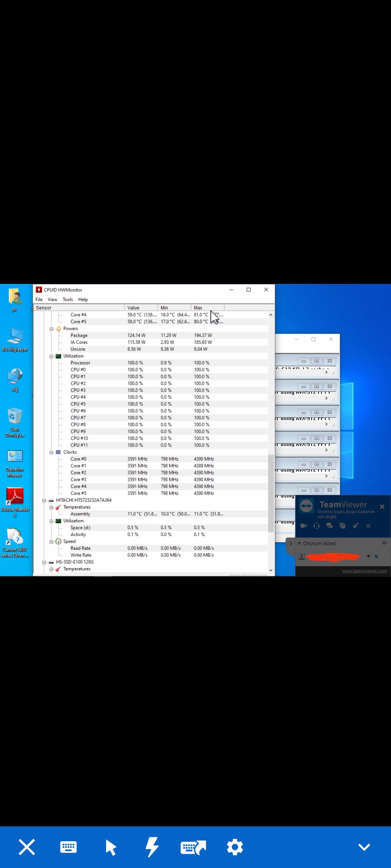
Task: Start video from TeamViewer panel camera icon
Action: tap(304, 526)
